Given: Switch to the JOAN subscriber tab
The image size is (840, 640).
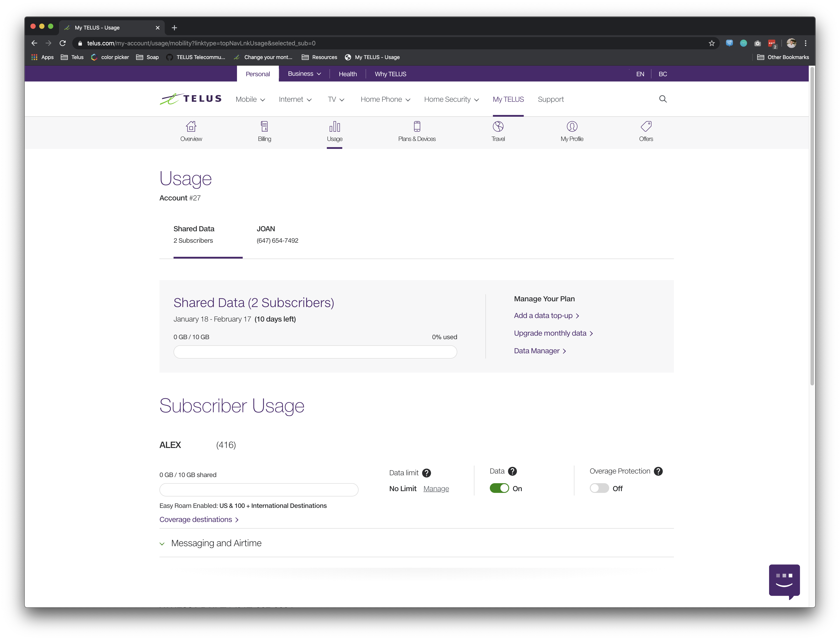Looking at the screenshot, I should pyautogui.click(x=277, y=234).
